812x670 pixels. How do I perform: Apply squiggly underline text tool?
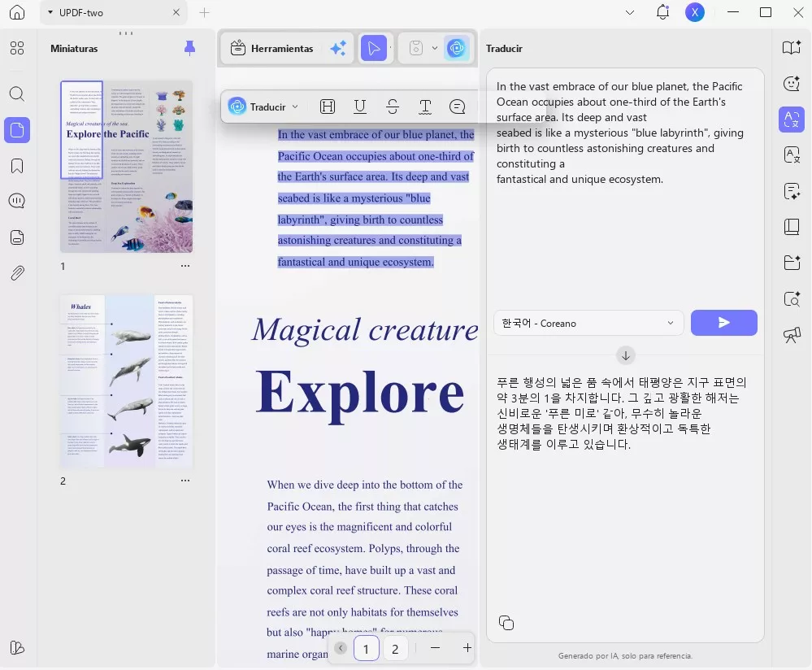point(425,107)
